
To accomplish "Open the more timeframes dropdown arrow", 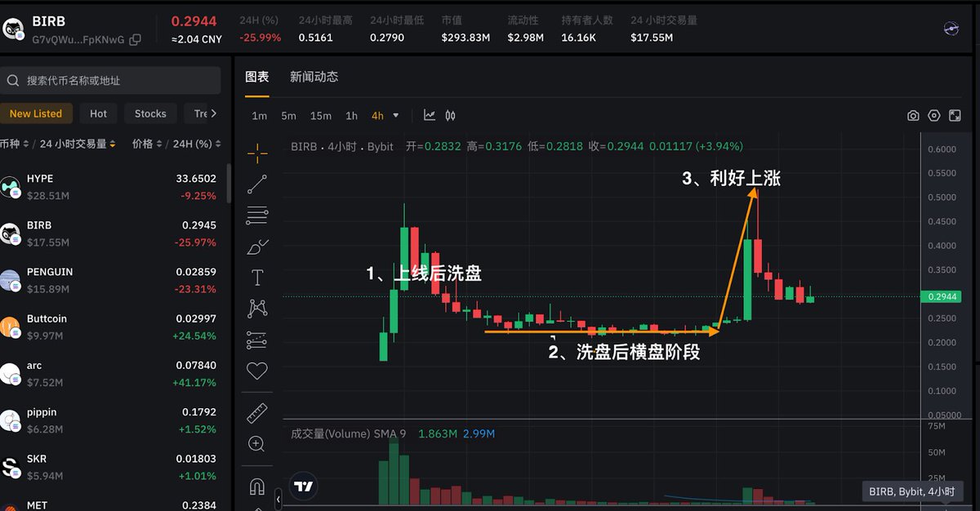I will tap(396, 116).
